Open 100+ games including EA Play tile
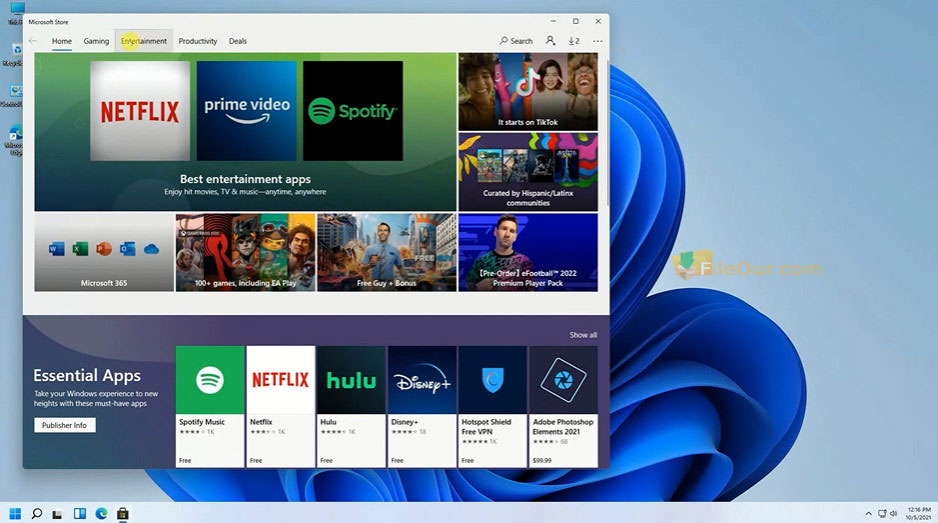Screen dimensions: 938x523 click(x=245, y=253)
